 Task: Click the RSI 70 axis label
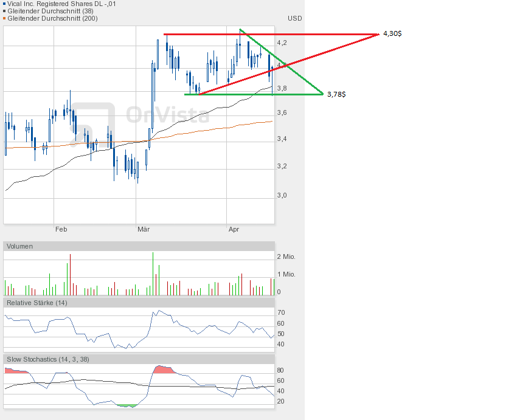coord(281,312)
